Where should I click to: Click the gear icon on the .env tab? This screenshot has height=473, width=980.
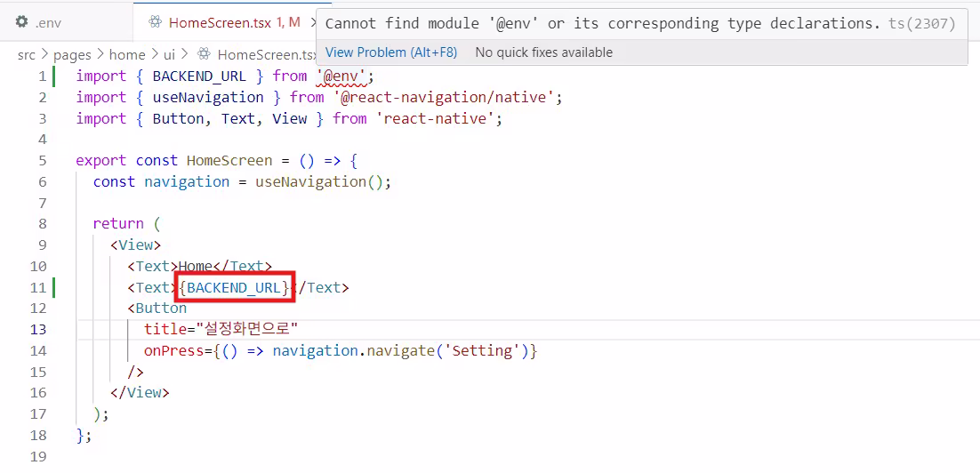pyautogui.click(x=22, y=21)
